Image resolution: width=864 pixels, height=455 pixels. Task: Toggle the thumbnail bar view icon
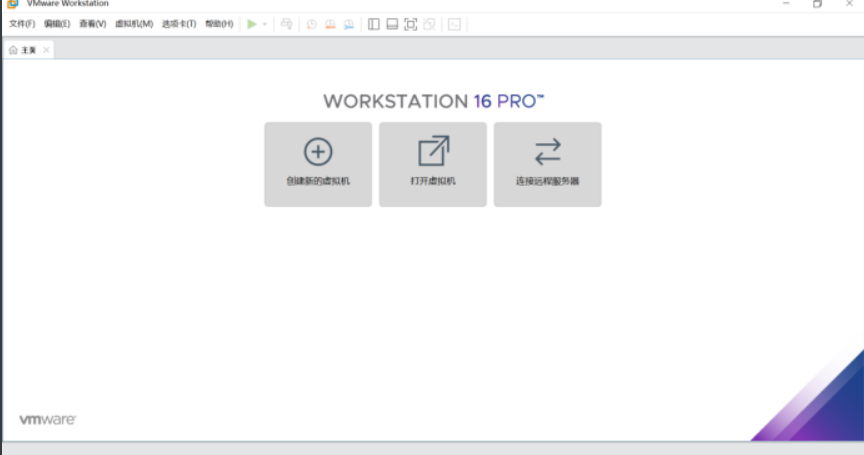click(392, 24)
